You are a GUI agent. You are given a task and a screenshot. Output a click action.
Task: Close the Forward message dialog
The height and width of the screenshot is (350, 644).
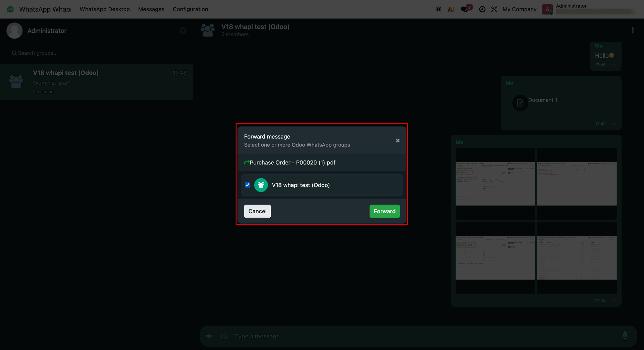point(397,140)
